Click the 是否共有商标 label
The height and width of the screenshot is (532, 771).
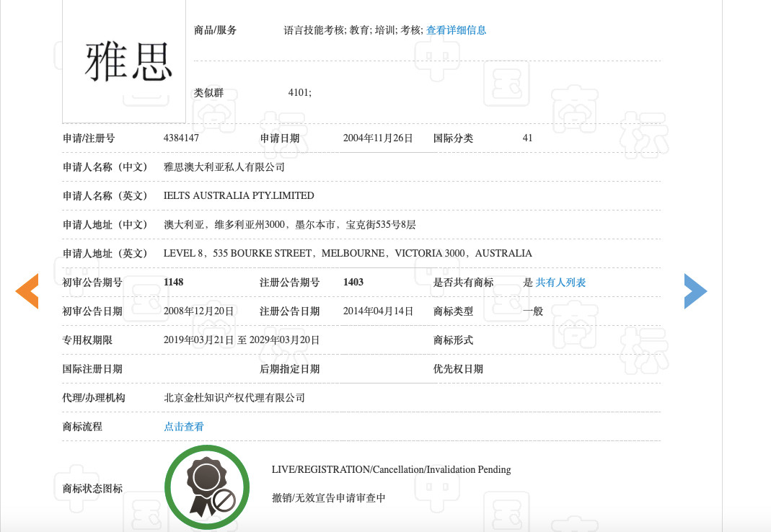(463, 283)
